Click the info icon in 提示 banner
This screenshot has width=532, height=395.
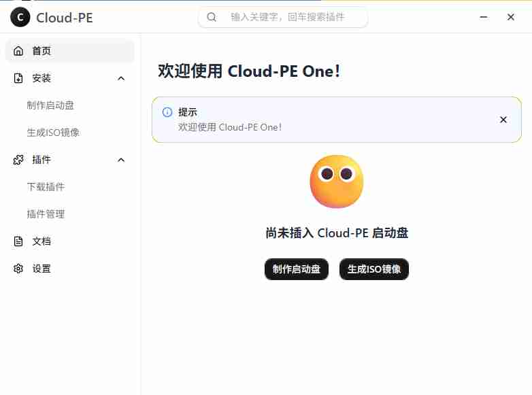[167, 112]
